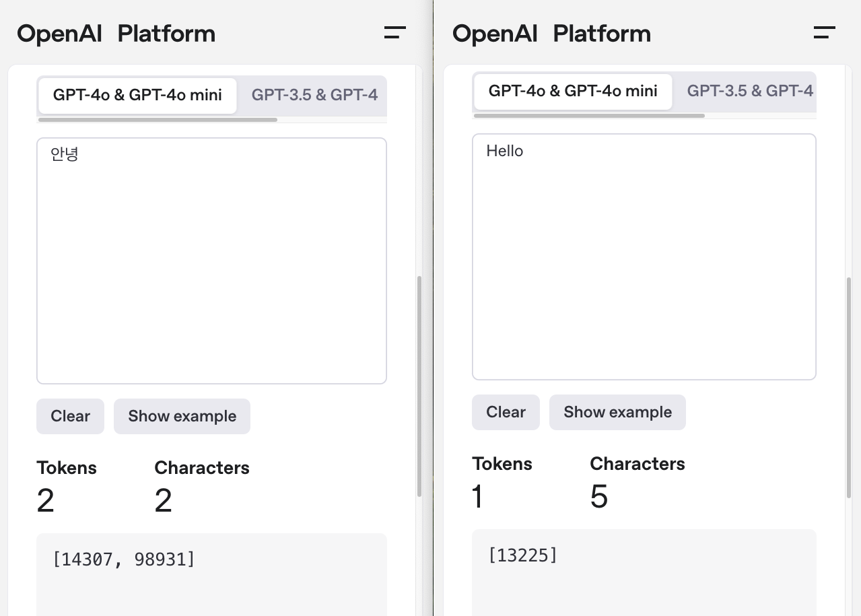Click Show example in left window

click(x=182, y=416)
